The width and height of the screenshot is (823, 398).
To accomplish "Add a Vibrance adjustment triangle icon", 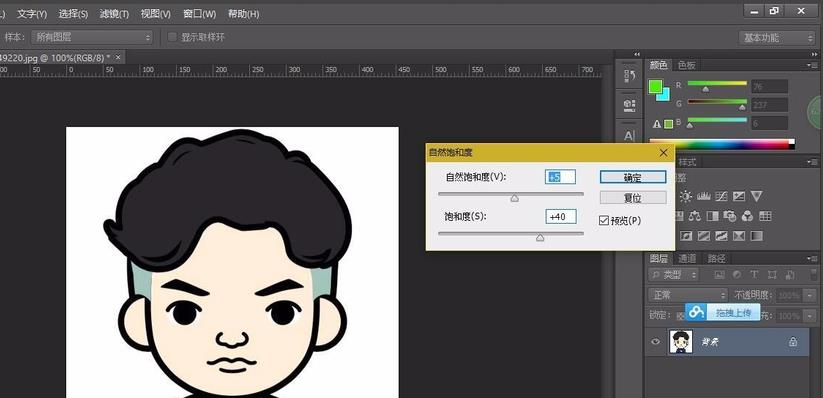I will point(756,196).
